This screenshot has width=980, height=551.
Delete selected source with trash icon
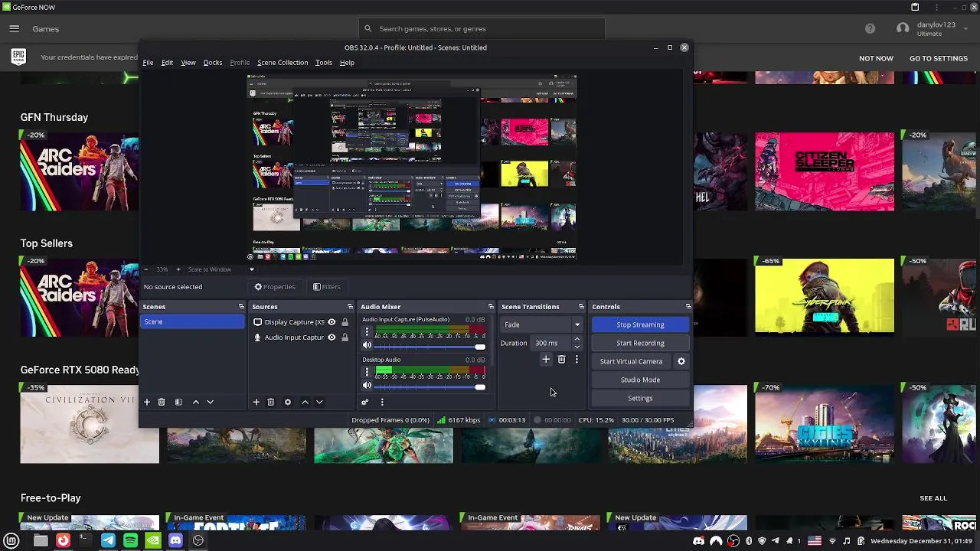270,402
